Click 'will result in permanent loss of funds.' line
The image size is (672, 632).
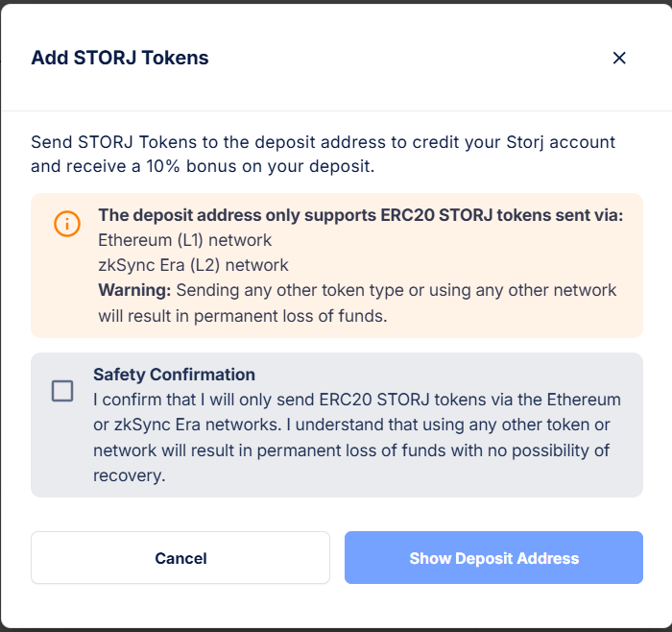point(243,316)
